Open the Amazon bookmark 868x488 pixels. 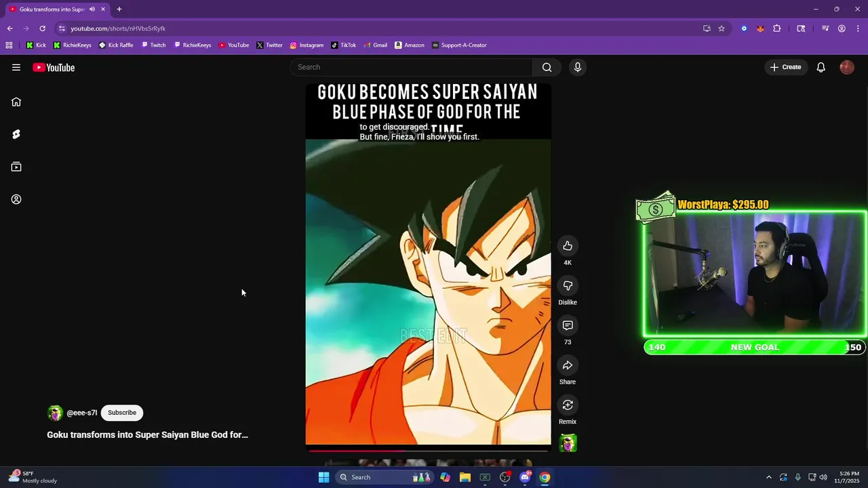410,45
